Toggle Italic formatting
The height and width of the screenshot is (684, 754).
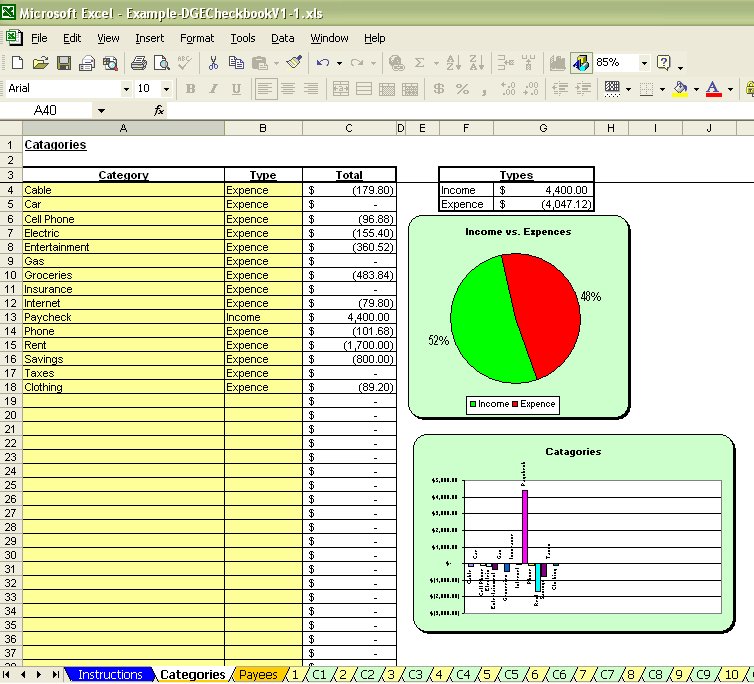coord(214,89)
